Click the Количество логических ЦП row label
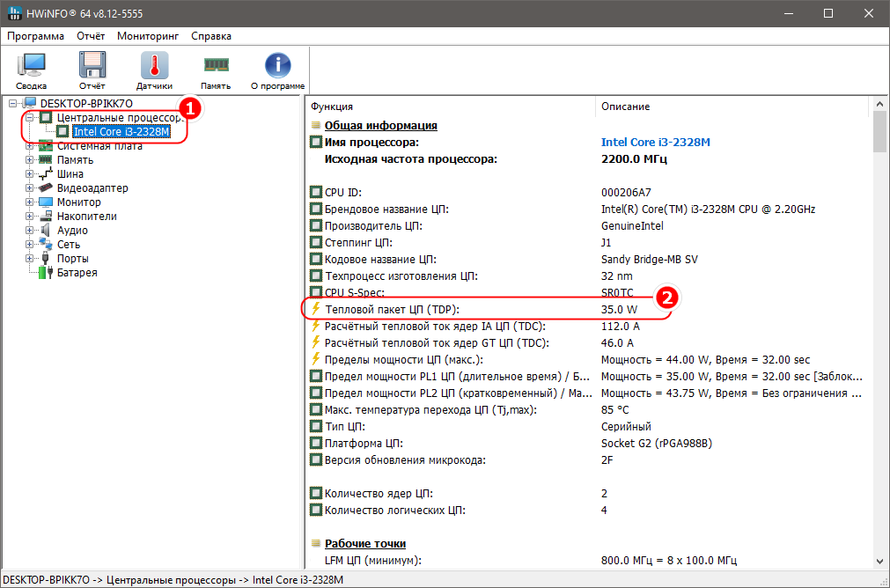 (x=395, y=511)
